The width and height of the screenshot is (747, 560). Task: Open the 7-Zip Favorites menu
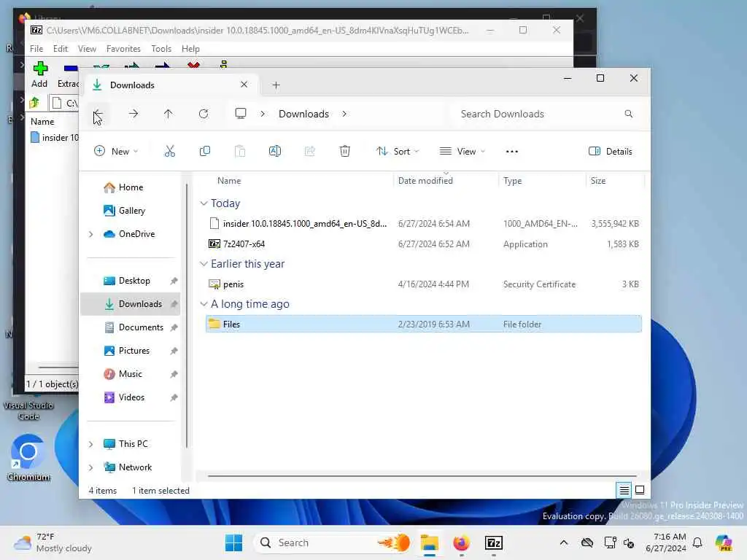(x=123, y=49)
